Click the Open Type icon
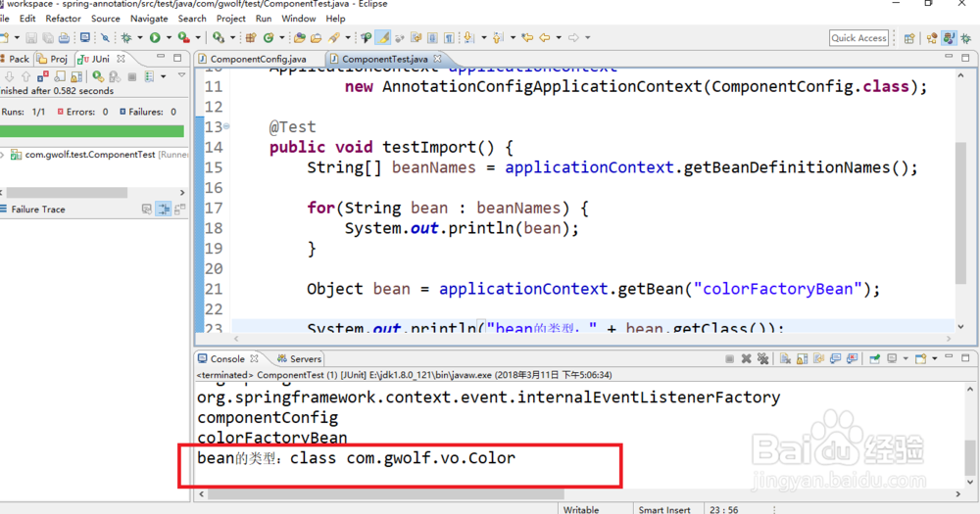Viewport: 980px width, 514px height. click(x=299, y=38)
